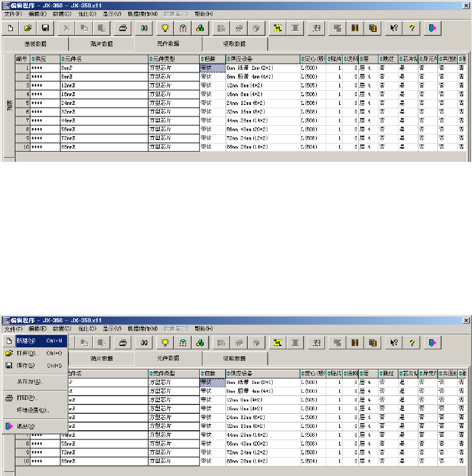
Task: Click the New file icon in upper window toolbar
Action: (10, 28)
